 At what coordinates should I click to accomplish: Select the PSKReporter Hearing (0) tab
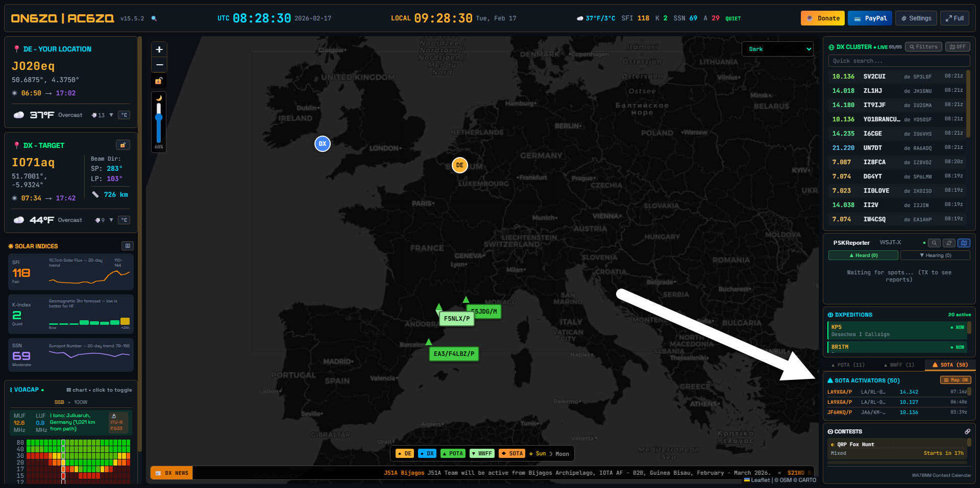pyautogui.click(x=935, y=255)
